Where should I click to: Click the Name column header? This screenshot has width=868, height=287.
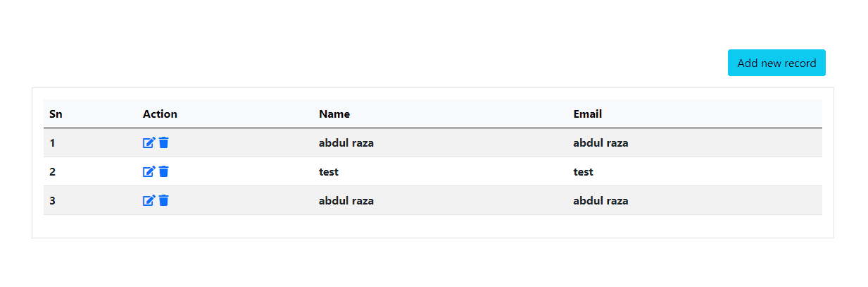[334, 114]
